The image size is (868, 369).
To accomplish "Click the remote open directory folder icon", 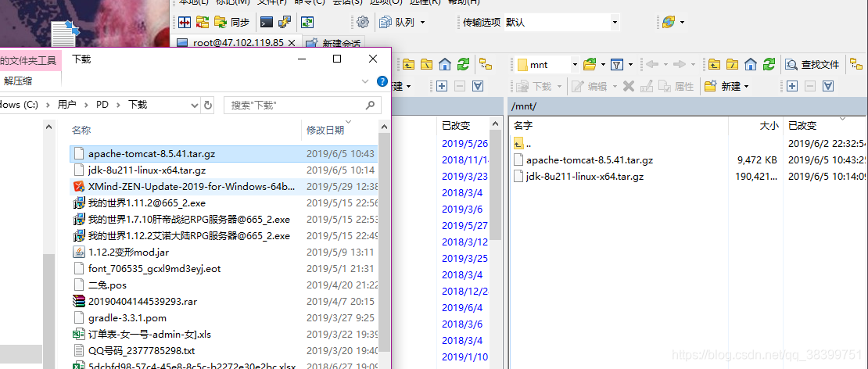I will tap(590, 65).
